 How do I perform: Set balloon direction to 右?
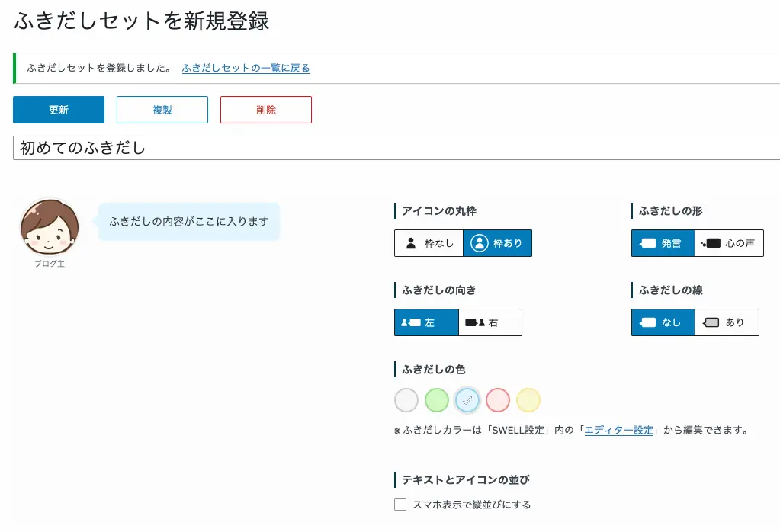(x=490, y=322)
